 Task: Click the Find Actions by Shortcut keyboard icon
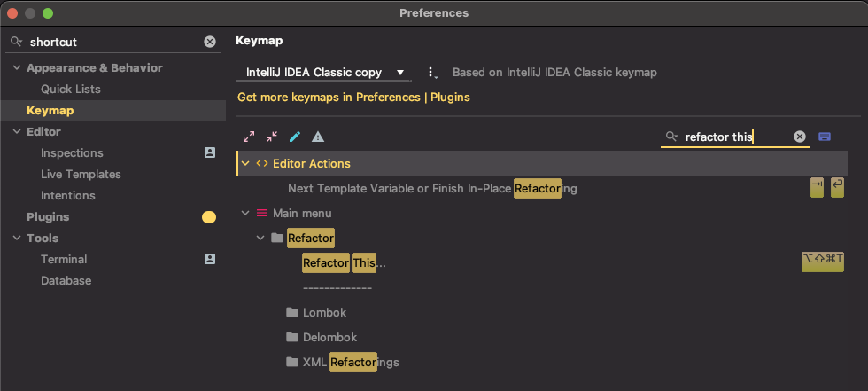point(825,137)
